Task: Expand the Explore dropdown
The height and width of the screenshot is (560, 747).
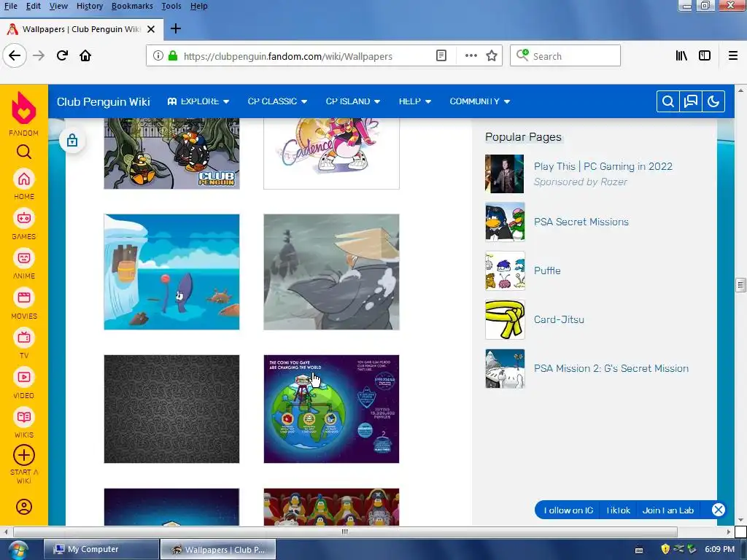Action: (198, 101)
